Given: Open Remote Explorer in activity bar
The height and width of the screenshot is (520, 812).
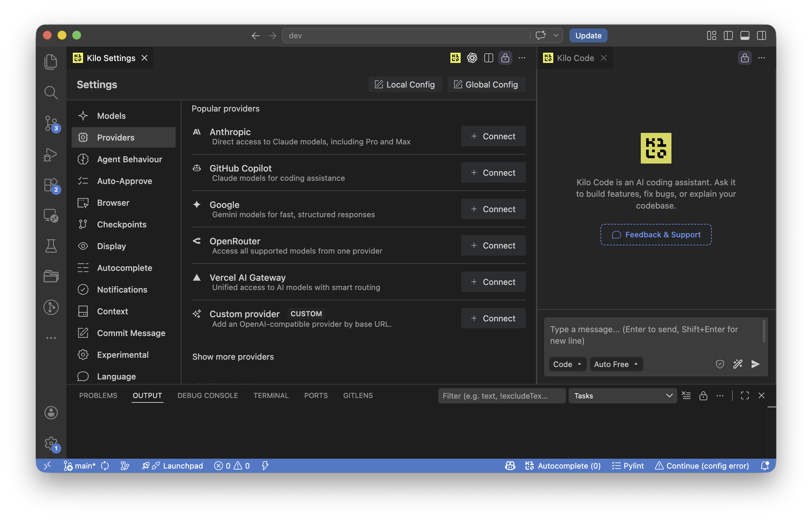Looking at the screenshot, I should [x=51, y=215].
